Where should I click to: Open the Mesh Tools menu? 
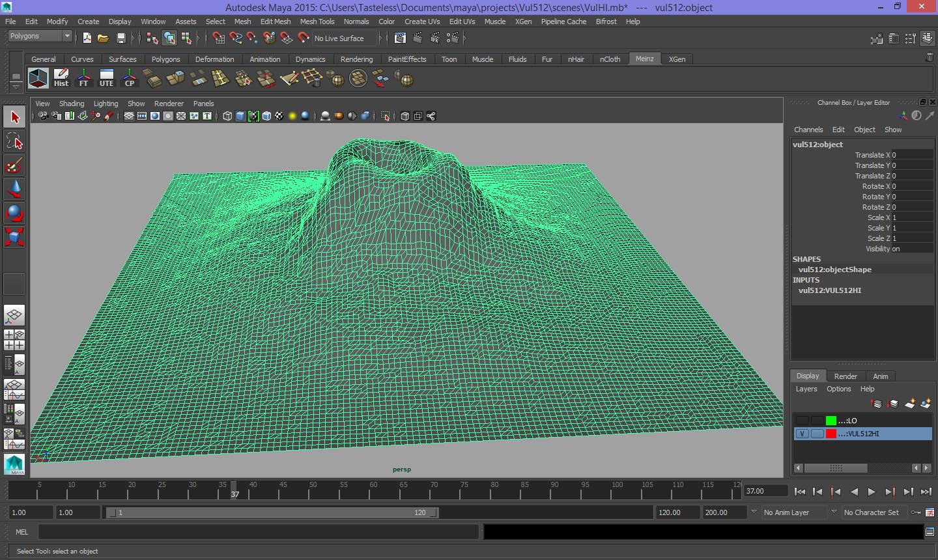click(317, 21)
